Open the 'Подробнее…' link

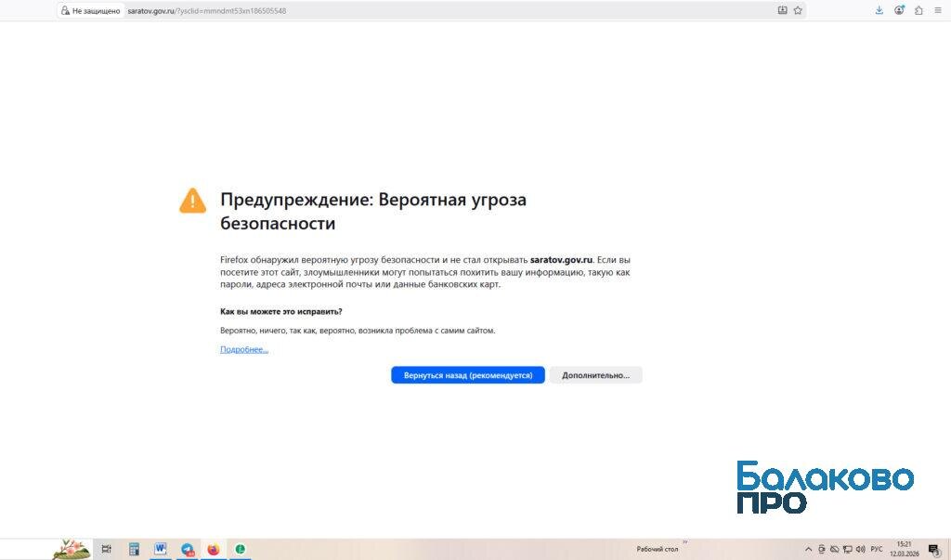tap(244, 349)
